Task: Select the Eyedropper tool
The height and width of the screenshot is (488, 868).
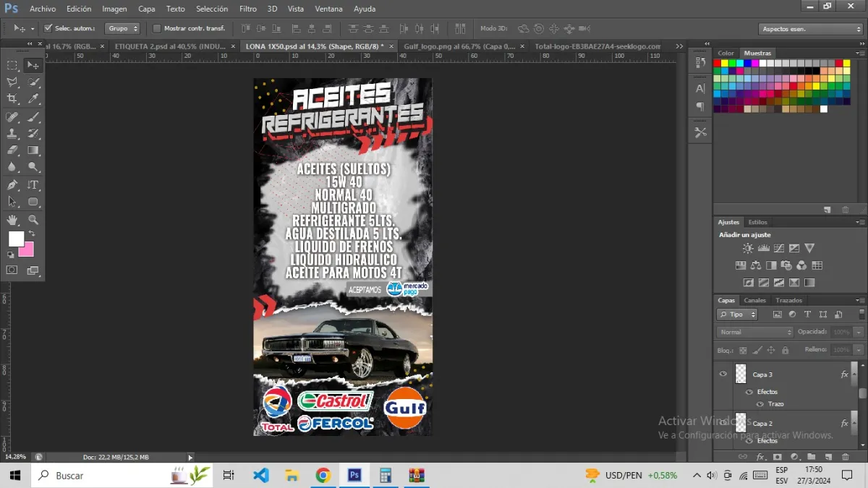Action: [33, 99]
